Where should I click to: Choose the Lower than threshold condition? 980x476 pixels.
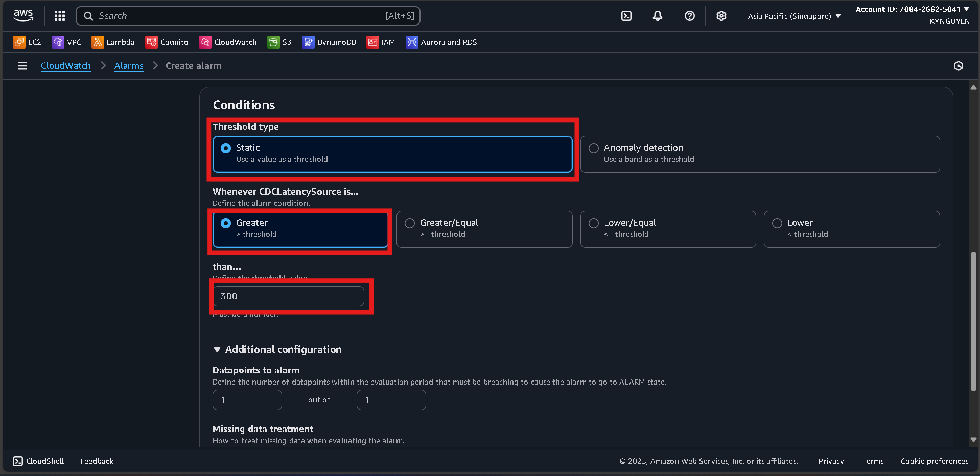click(777, 223)
